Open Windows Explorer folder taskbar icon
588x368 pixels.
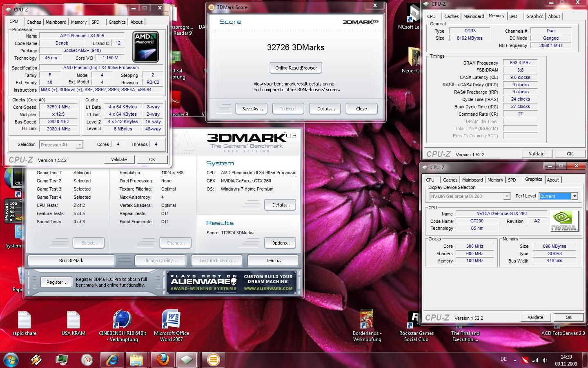[x=136, y=359]
